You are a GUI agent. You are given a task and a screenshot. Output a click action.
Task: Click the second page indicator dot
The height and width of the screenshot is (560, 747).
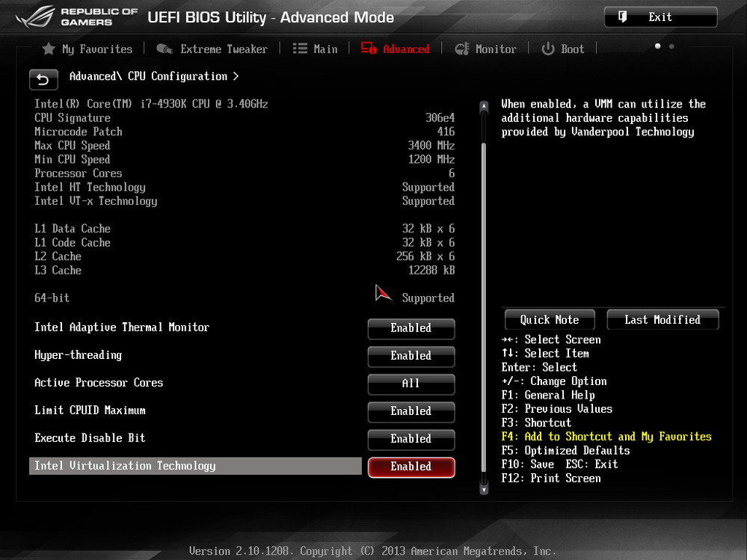(x=671, y=46)
